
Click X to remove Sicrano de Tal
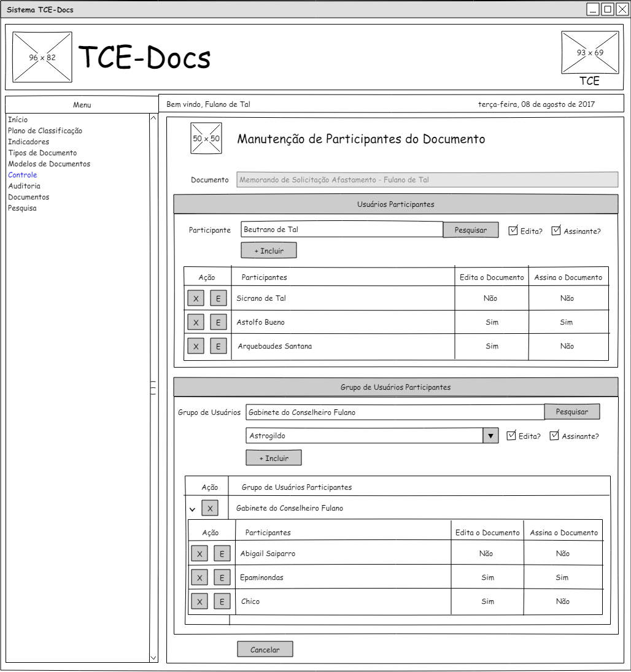[195, 298]
